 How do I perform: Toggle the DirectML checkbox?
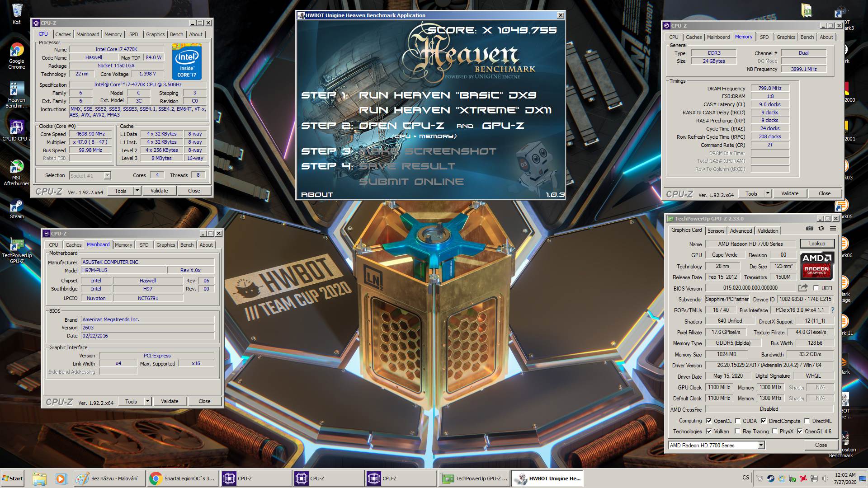tap(807, 421)
